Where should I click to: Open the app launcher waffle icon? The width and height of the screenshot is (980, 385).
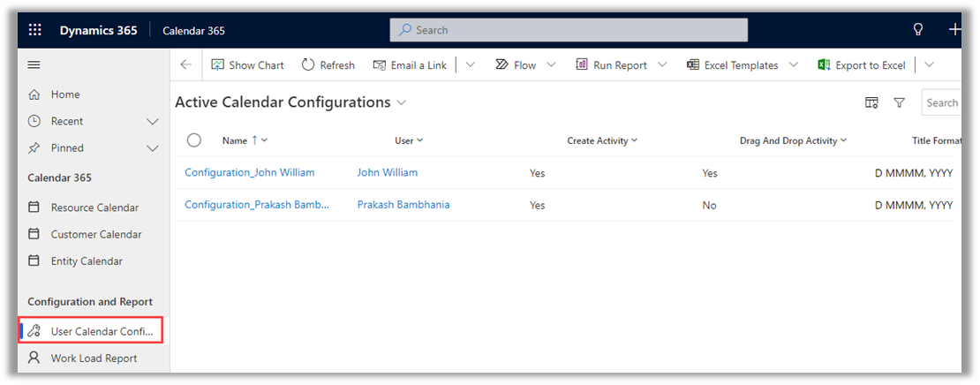[35, 30]
